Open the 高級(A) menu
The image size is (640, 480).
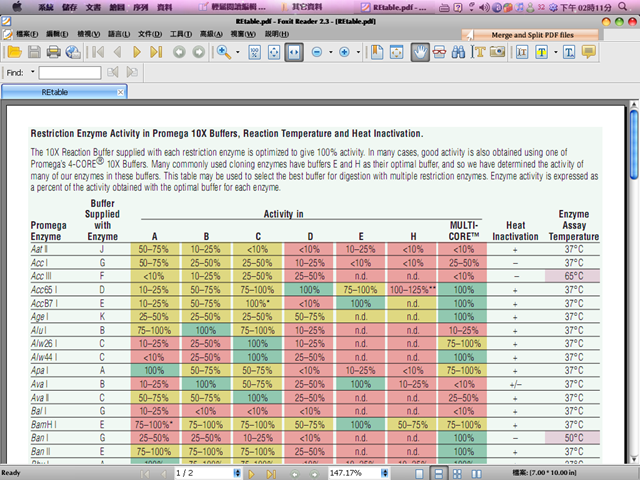click(211, 34)
